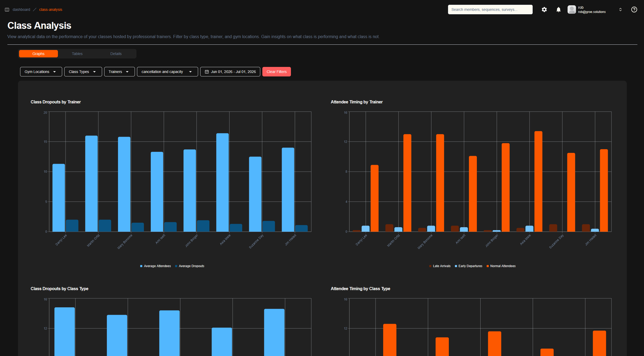The height and width of the screenshot is (356, 644).
Task: Click Jim Histed's normal attendees orange bar
Action: (x=604, y=190)
